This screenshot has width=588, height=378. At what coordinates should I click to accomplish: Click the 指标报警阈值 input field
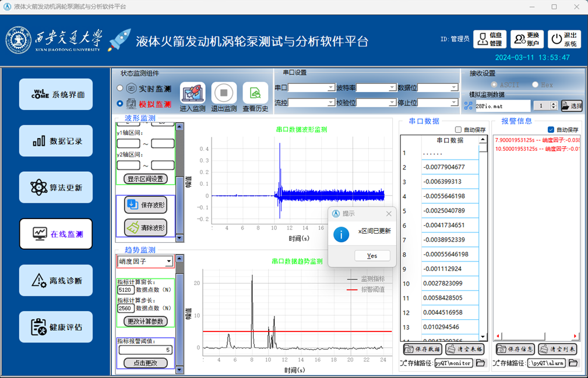click(146, 350)
